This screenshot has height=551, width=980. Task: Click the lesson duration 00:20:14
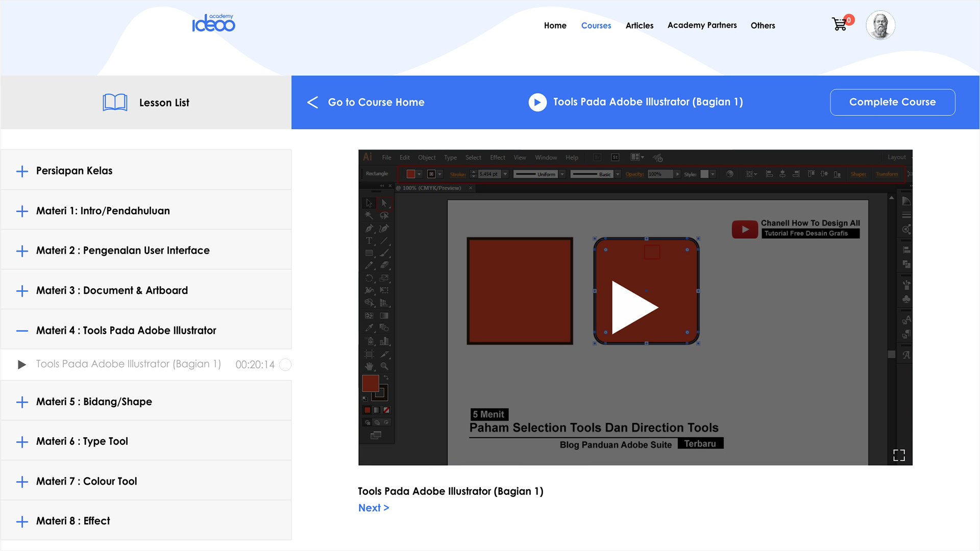[255, 365]
